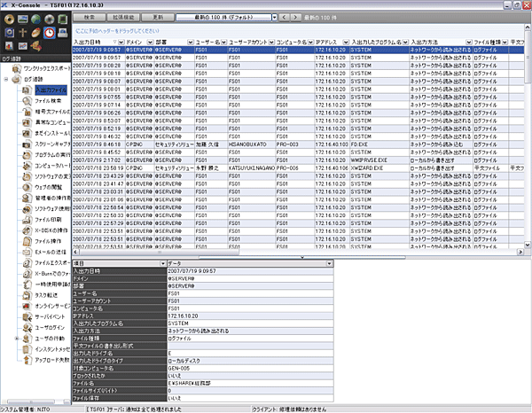
Task: Expand the ユーザの行動 tree node
Action: pyautogui.click(x=18, y=339)
